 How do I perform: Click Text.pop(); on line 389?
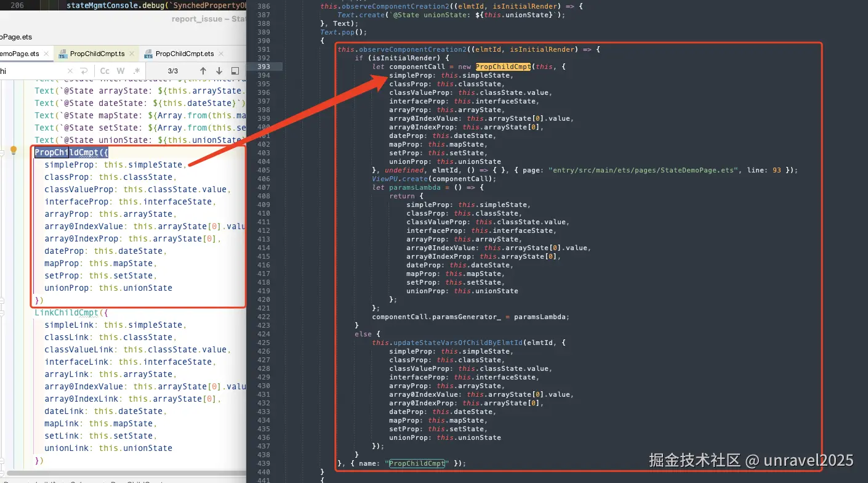pyautogui.click(x=344, y=32)
